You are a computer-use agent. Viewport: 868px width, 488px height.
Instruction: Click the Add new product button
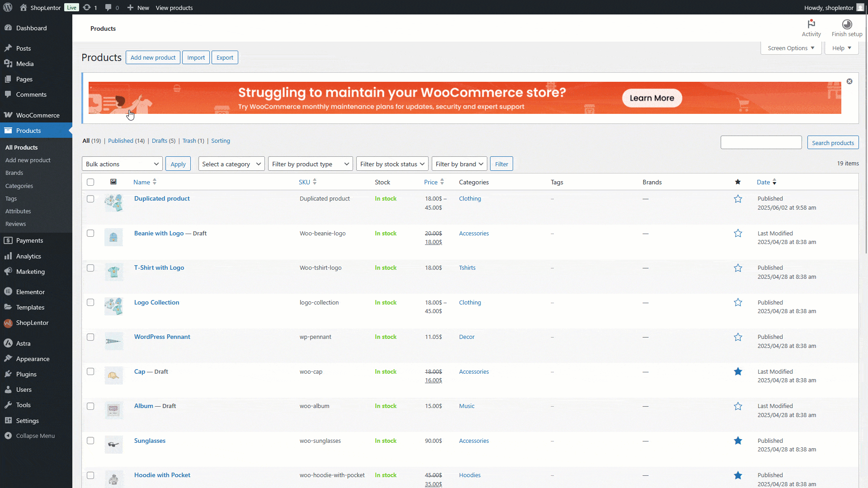[x=153, y=57]
